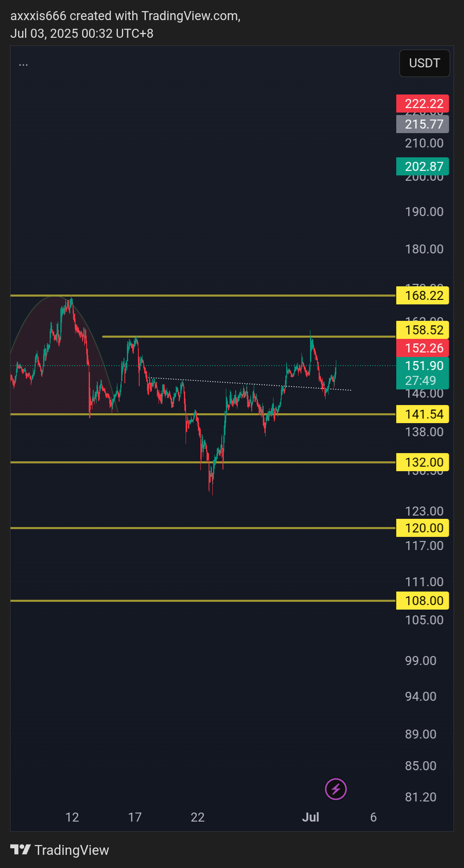Viewport: 464px width, 868px height.
Task: Click the 85.00 price scale value
Action: [420, 766]
